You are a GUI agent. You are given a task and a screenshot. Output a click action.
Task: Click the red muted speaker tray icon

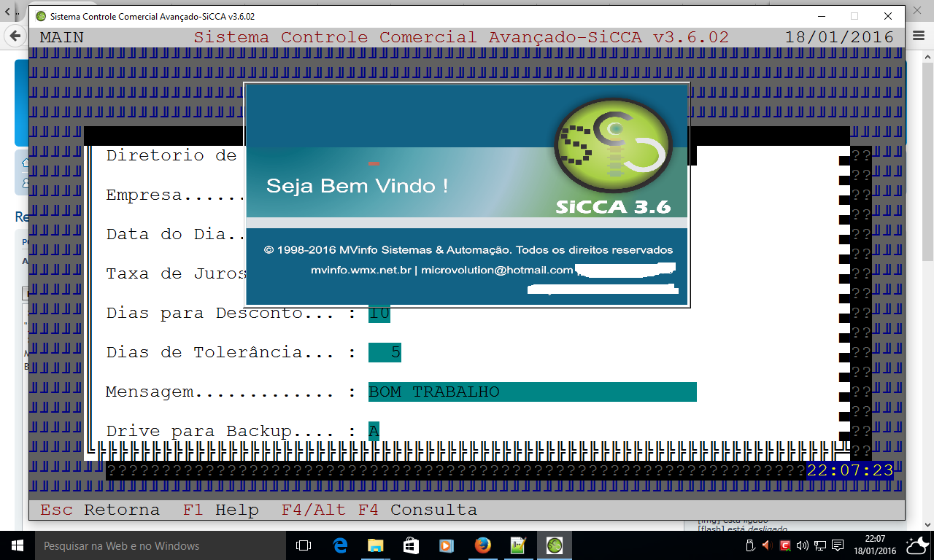(767, 545)
